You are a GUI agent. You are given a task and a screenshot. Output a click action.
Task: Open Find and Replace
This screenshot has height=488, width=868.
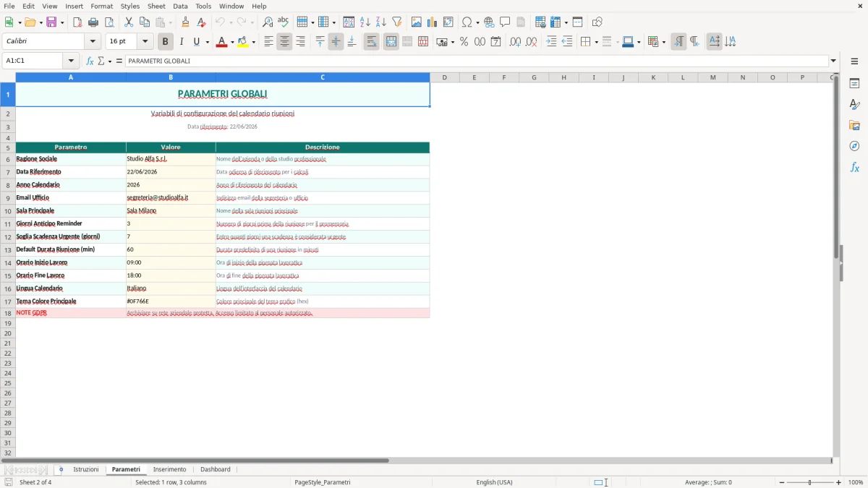[267, 22]
